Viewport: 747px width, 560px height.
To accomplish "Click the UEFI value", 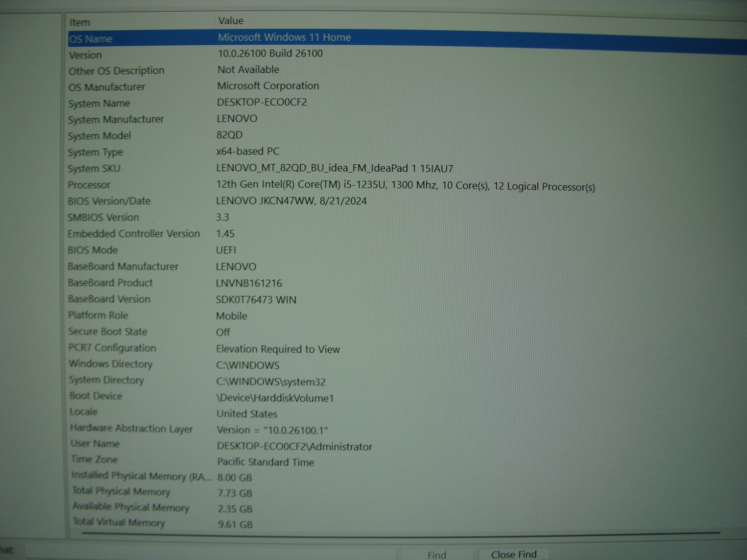I will [226, 250].
